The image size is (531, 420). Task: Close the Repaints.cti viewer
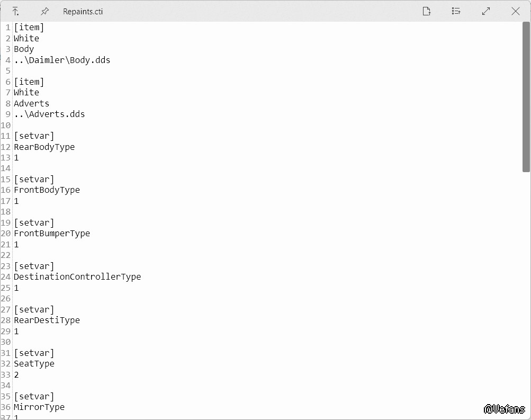point(515,11)
